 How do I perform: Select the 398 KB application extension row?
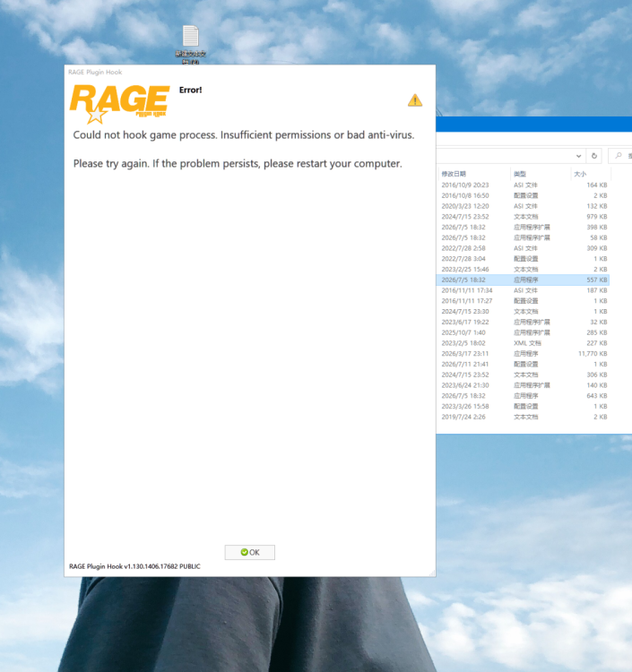coord(523,228)
